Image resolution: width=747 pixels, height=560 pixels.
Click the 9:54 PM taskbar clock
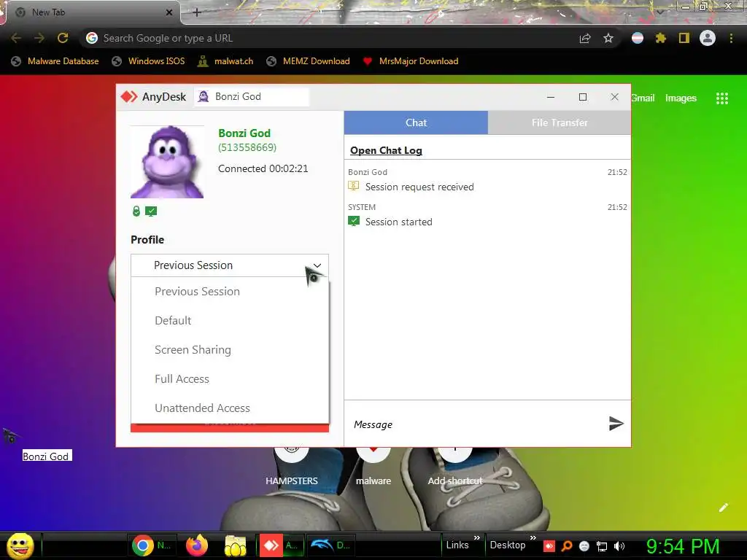(682, 546)
